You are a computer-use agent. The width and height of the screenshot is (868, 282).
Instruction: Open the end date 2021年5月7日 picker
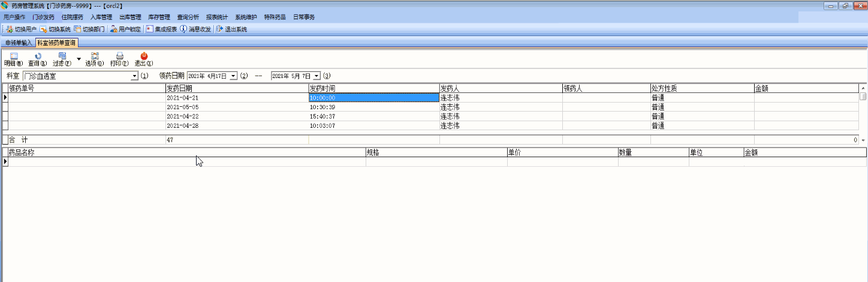pos(317,76)
